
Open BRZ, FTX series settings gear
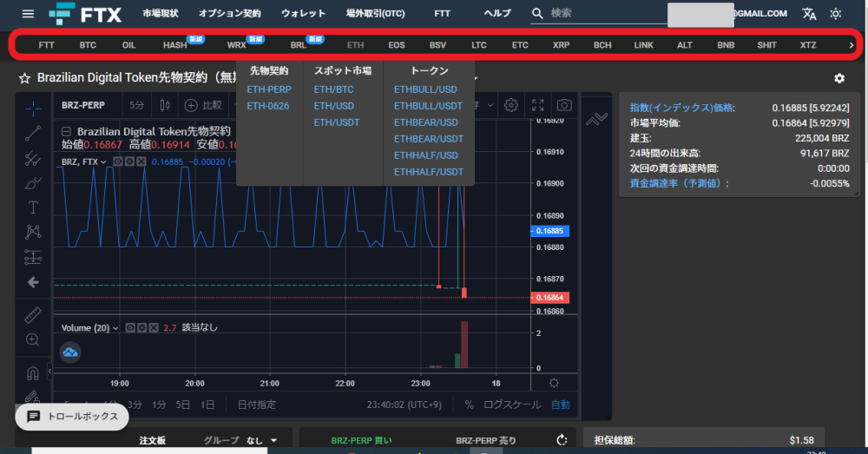pos(129,161)
